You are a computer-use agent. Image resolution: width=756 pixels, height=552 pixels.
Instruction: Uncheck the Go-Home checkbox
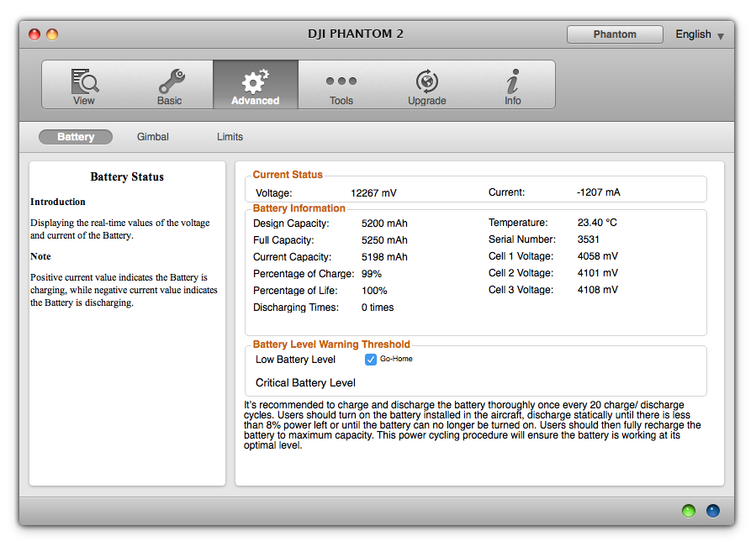click(370, 360)
